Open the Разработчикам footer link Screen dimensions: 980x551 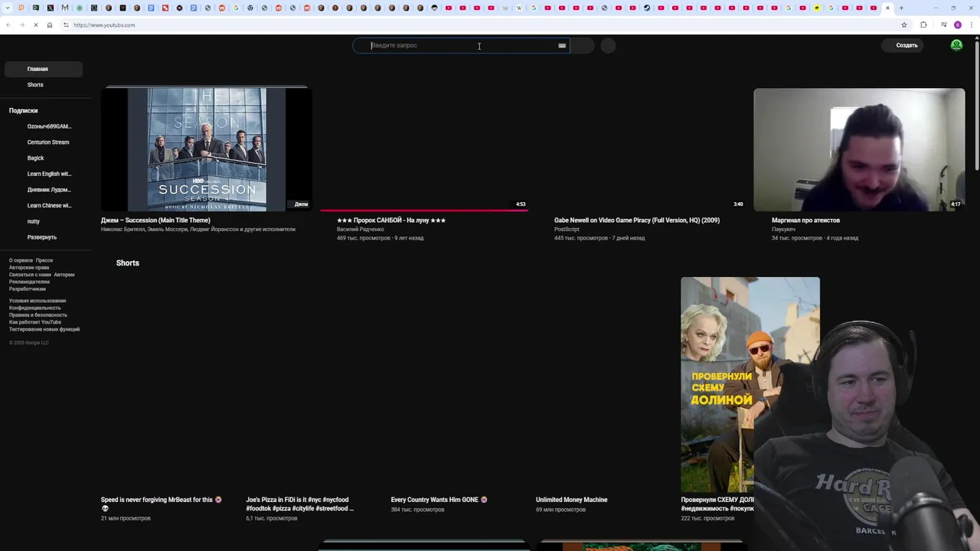[x=28, y=289]
